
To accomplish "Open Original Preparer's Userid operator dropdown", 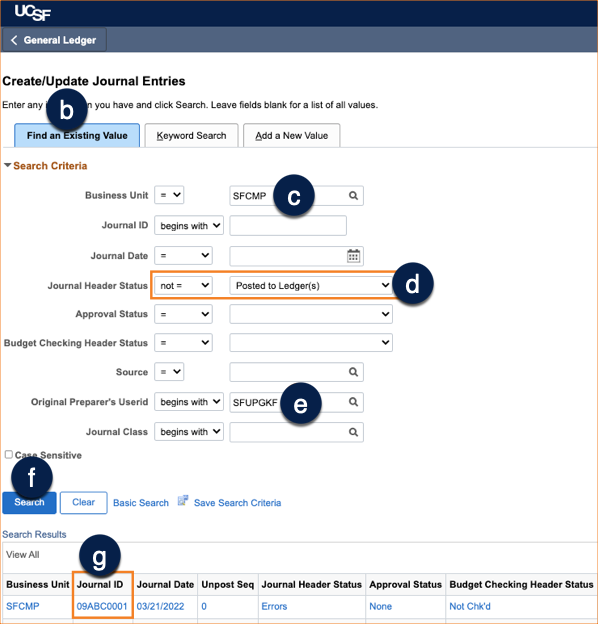I will (x=189, y=402).
